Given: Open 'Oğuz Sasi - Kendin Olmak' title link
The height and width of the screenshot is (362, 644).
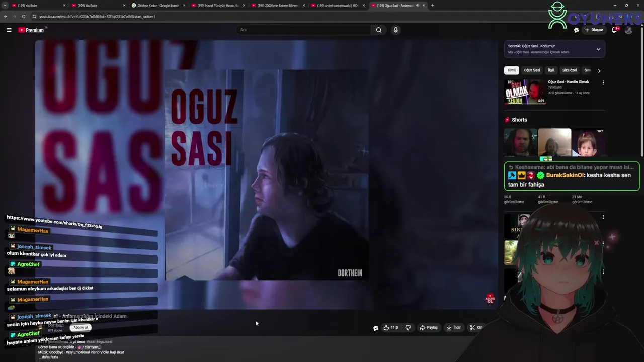Looking at the screenshot, I should click(569, 82).
